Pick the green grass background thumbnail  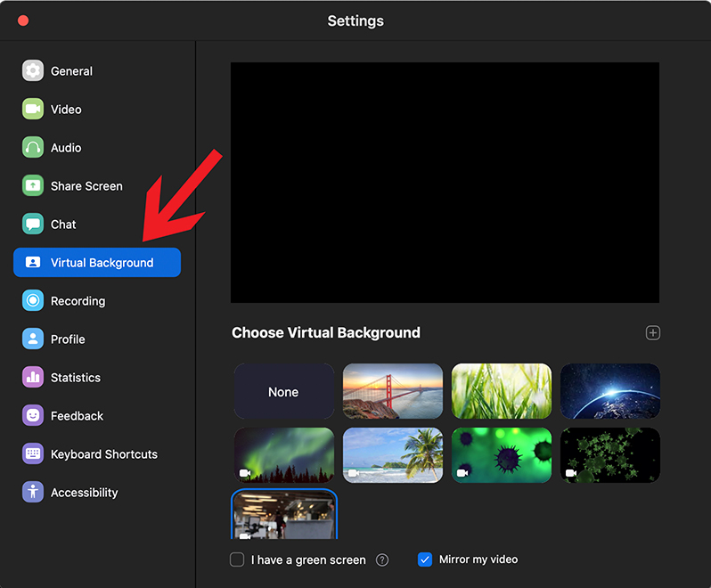coord(502,391)
